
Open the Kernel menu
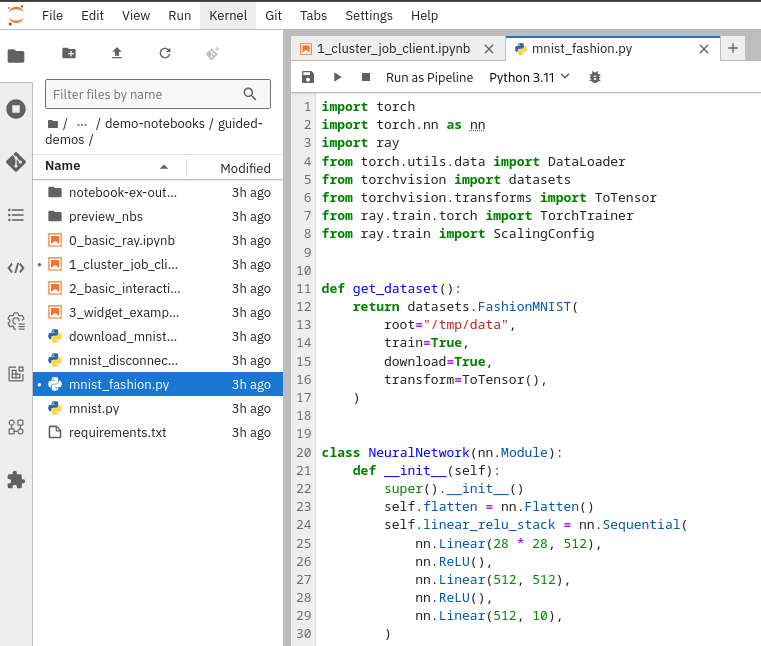pyautogui.click(x=227, y=15)
